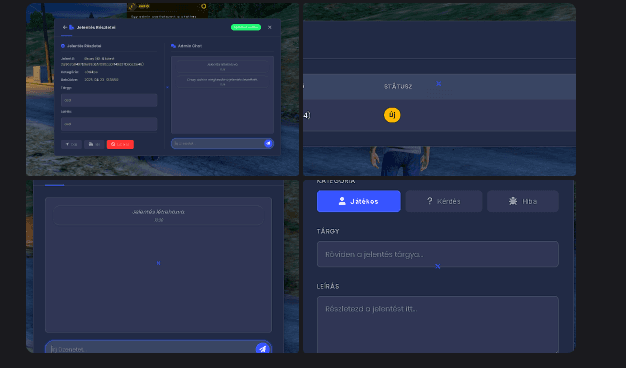Click the 'Jelentés létrehozva' message in the large chat view
Image resolution: width=626 pixels, height=368 pixels.
pos(158,216)
